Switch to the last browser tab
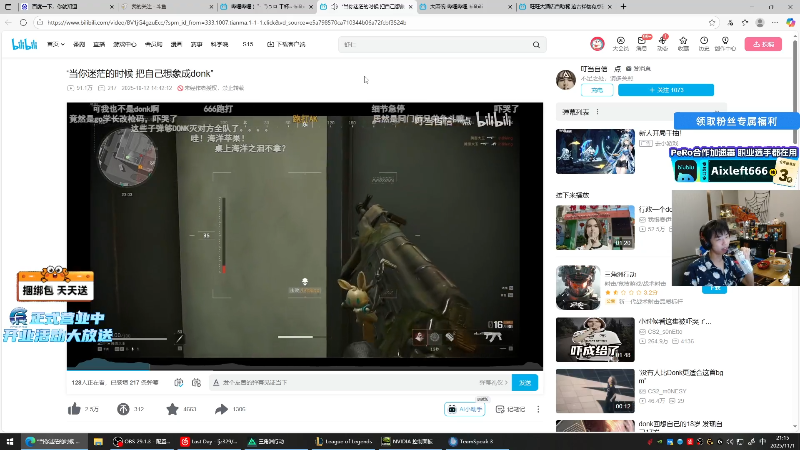This screenshot has width=800, height=450. (566, 7)
